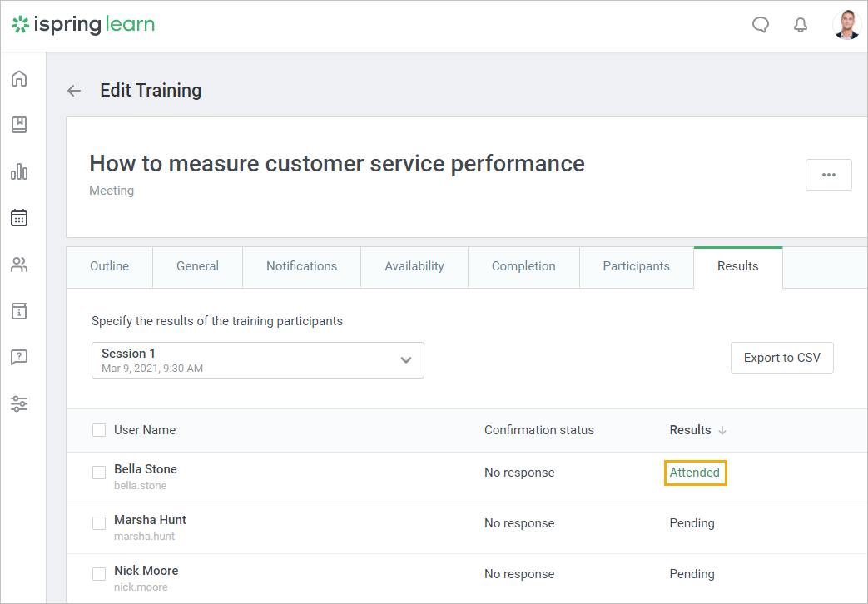Screen dimensions: 868x604
Task: Open the user profile avatar
Action: pyautogui.click(x=846, y=25)
